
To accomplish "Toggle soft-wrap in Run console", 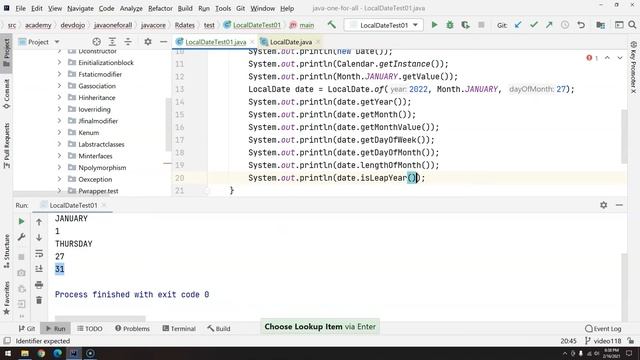I will pos(39,253).
